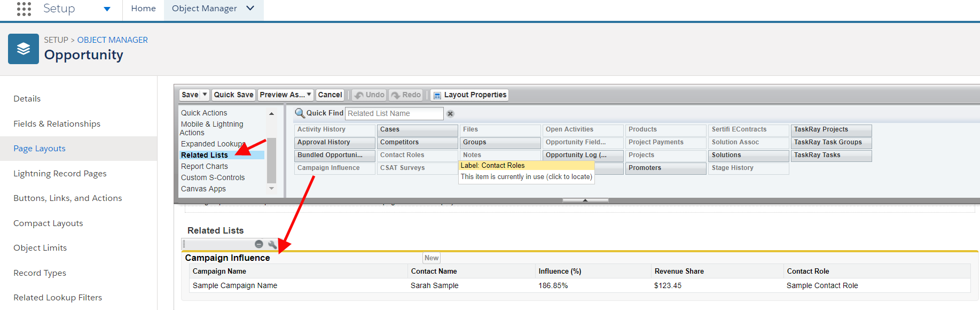Open related list properties wrench icon

[272, 244]
